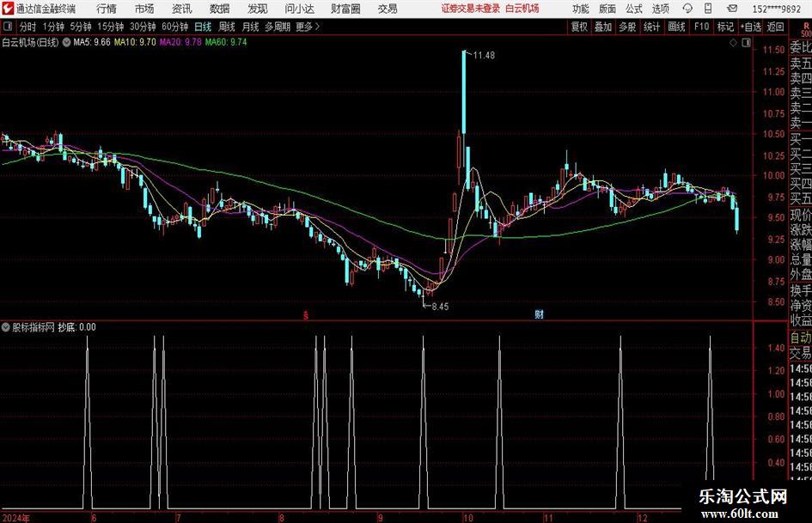
Task: Click the 返回 back button
Action: tap(775, 27)
